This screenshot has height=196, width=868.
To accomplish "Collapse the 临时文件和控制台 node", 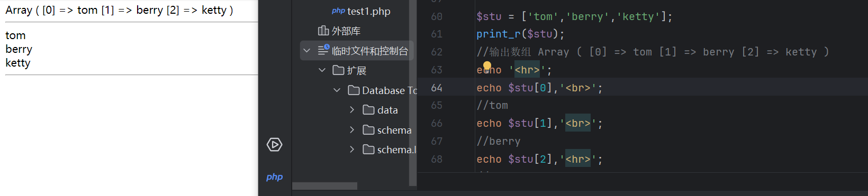I will click(x=306, y=51).
